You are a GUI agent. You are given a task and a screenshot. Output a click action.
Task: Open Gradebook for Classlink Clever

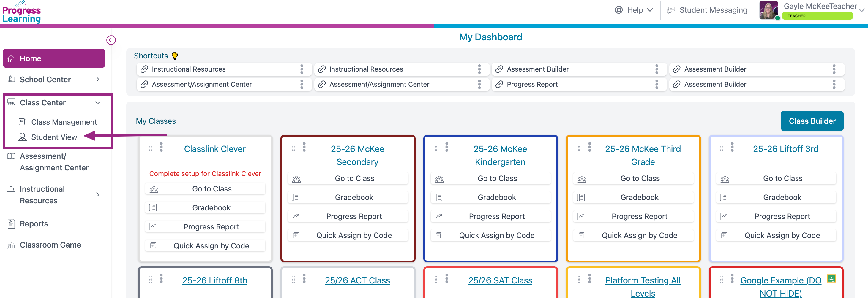(205, 208)
